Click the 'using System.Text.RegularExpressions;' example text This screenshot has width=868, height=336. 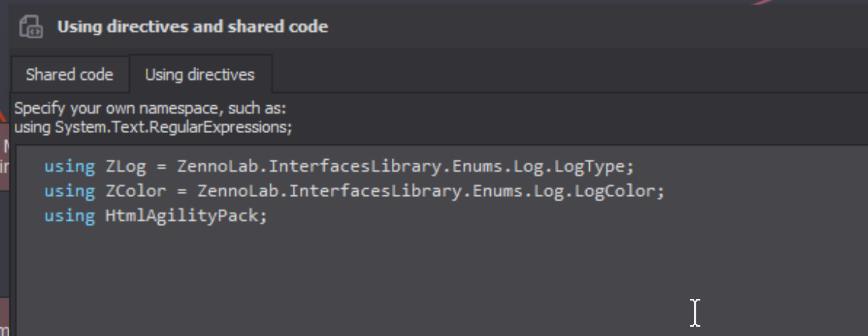pos(153,127)
